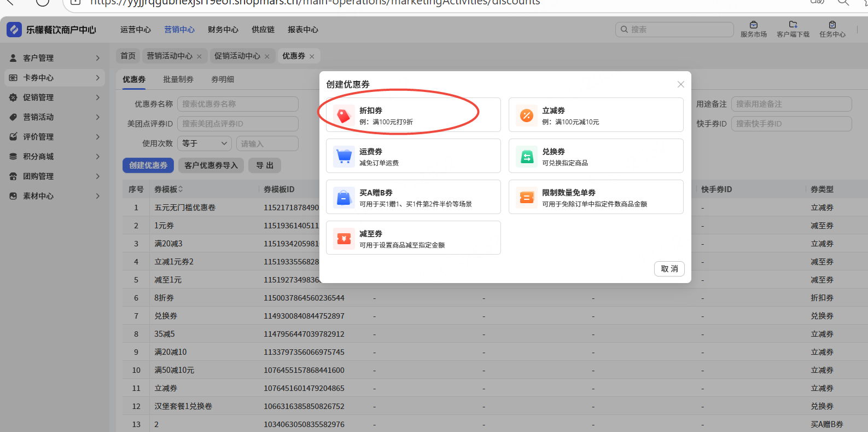Click the 汉堡套餐1兑换卷 table cell
Viewport: 868px width, 432px height.
click(x=183, y=406)
